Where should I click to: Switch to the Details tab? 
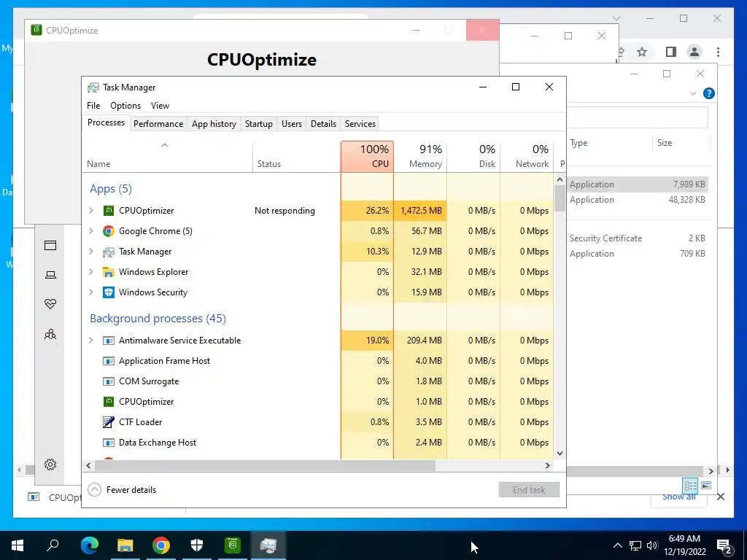click(323, 124)
